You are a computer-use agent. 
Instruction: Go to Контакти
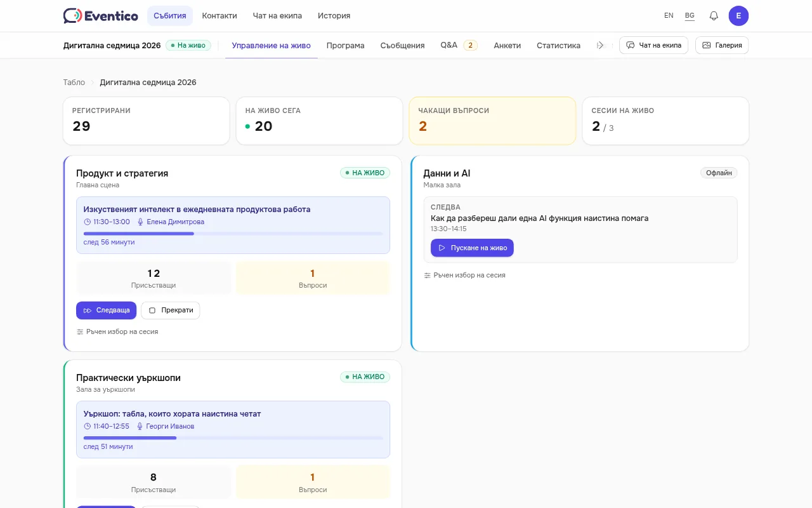(219, 16)
